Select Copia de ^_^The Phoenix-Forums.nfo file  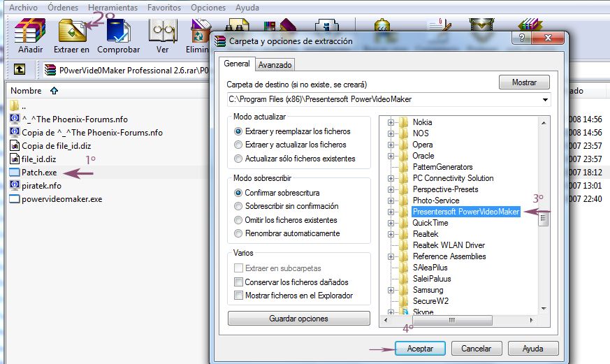click(92, 133)
